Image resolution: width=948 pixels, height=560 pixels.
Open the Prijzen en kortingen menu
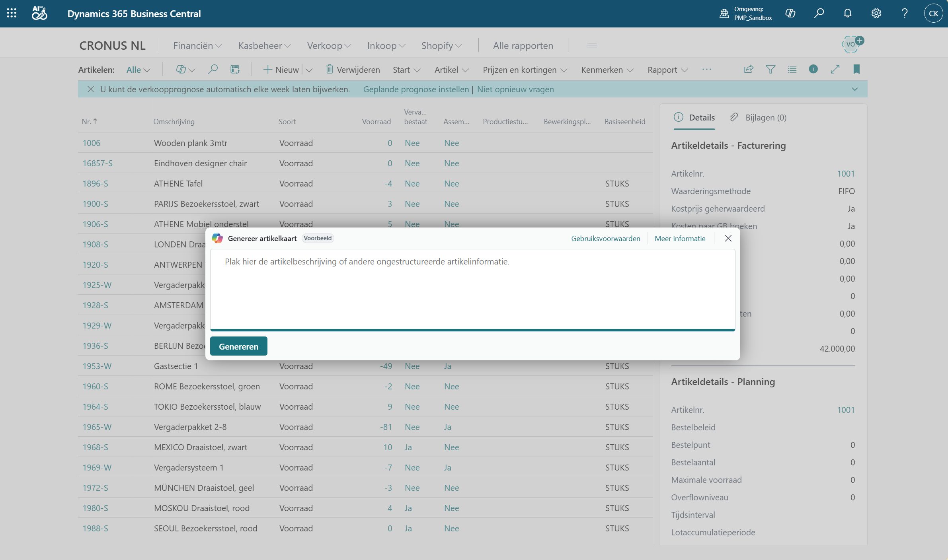pos(525,70)
